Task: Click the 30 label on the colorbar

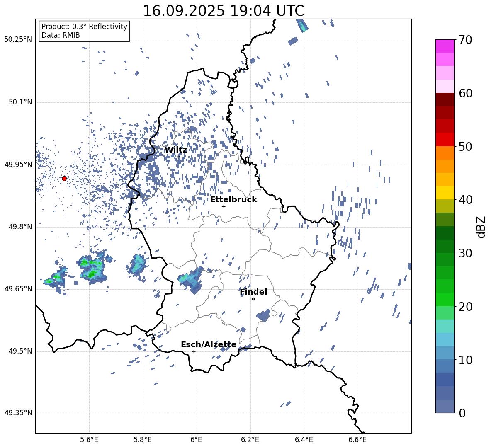Action: click(x=465, y=253)
